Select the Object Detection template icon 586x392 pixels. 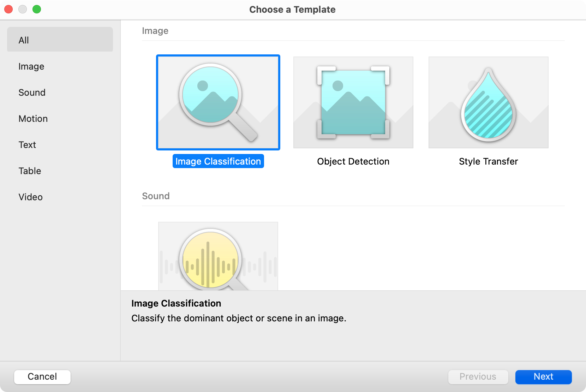(353, 102)
